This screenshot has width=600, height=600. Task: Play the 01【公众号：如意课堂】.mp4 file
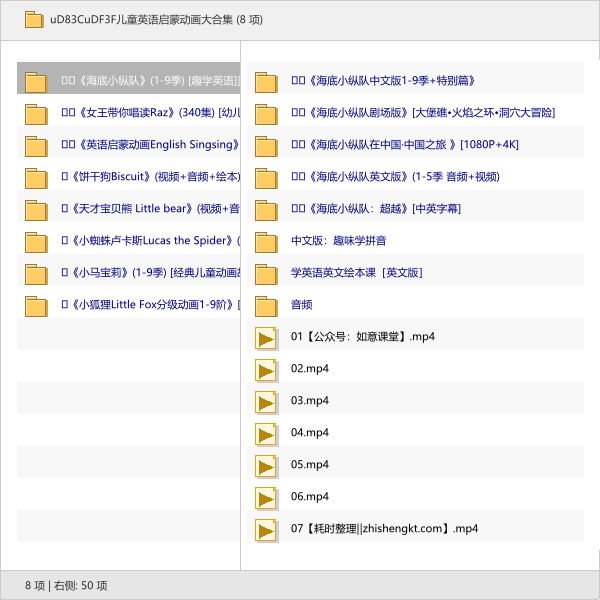pos(362,337)
